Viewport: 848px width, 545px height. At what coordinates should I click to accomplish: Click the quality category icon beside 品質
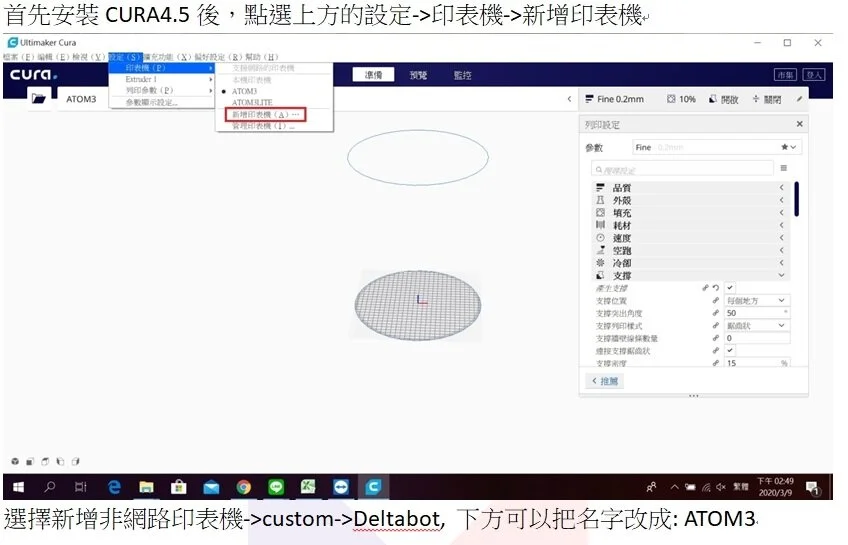pos(600,188)
